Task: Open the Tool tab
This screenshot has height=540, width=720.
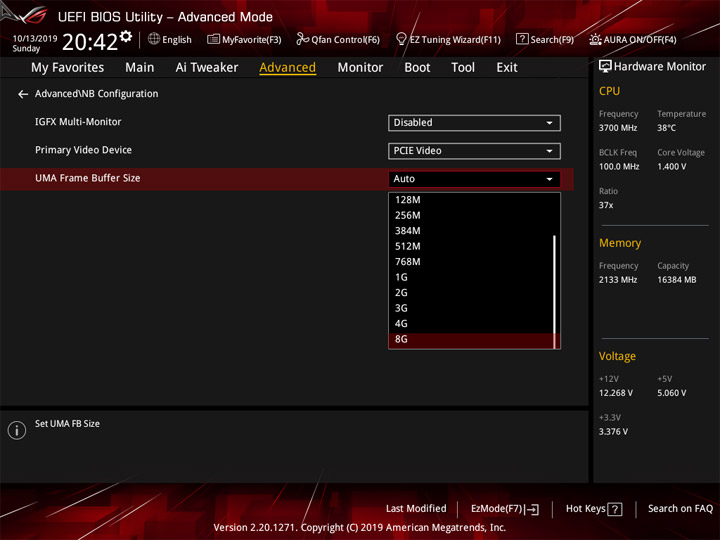Action: (463, 68)
